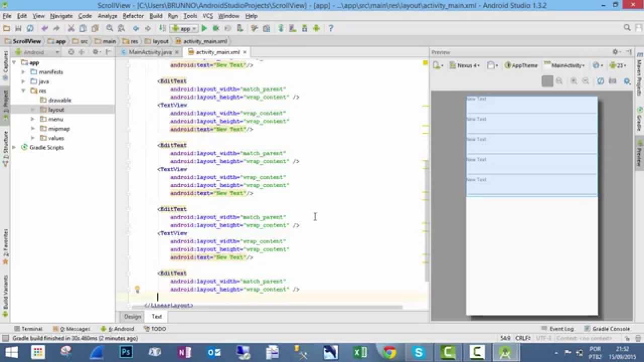Click the Replace toolbar icon
The image size is (644, 362).
(x=121, y=29)
